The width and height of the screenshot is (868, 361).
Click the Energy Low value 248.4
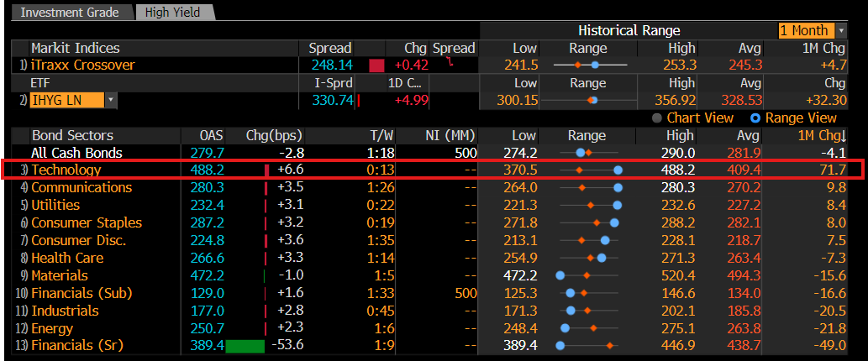(x=520, y=328)
